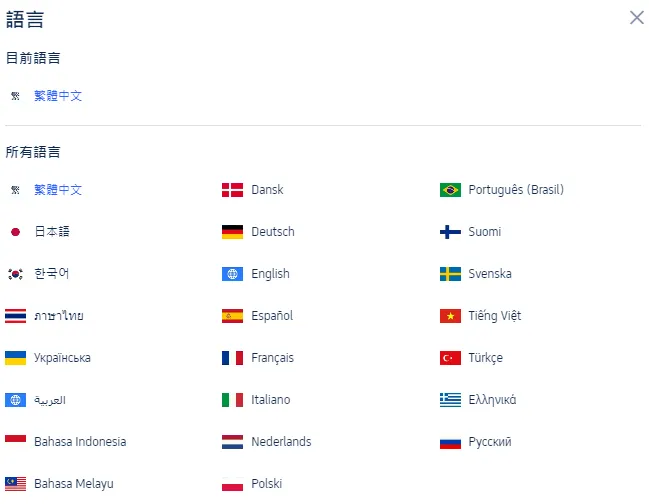Click the Vietnamese flag icon
This screenshot has height=504, width=649.
450,316
